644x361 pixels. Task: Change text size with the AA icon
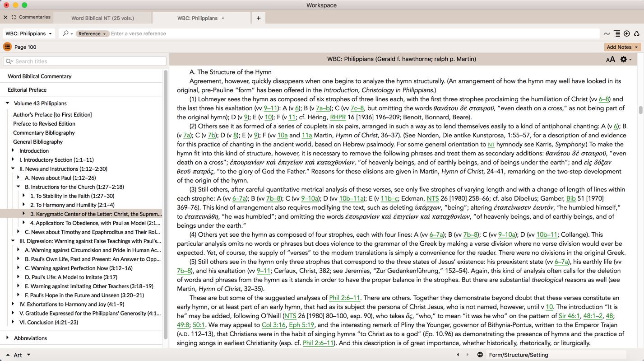pos(610,59)
